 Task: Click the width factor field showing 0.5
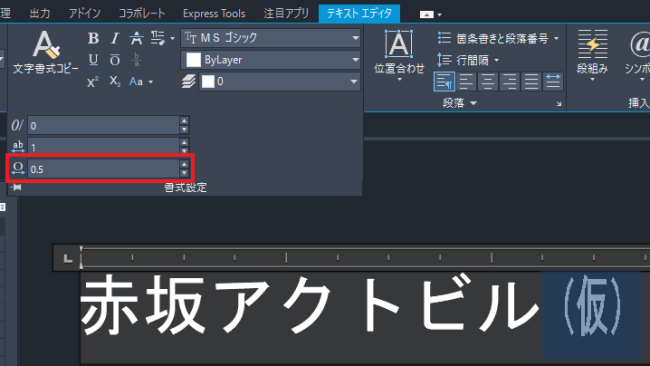pos(103,169)
